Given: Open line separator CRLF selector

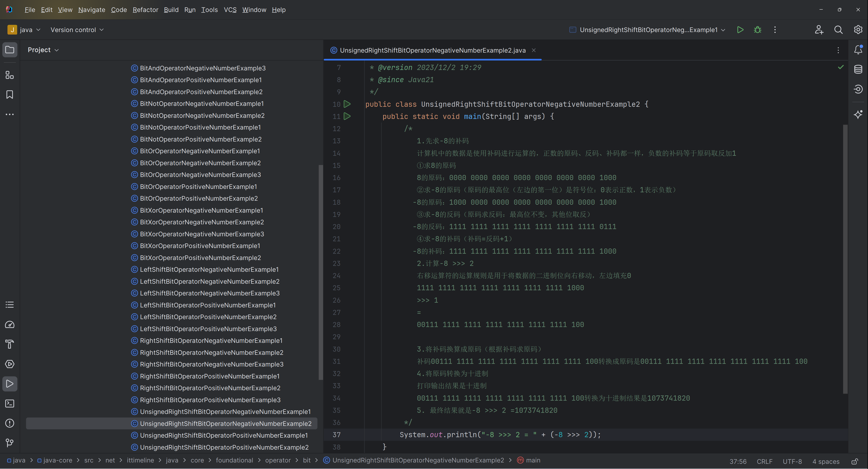Looking at the screenshot, I should click(x=765, y=461).
